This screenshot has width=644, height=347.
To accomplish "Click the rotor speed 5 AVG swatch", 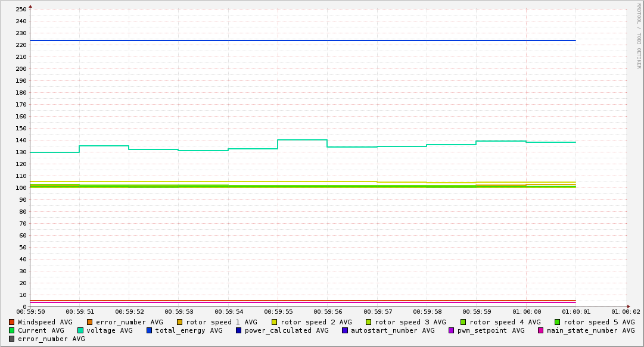I will click(x=558, y=322).
